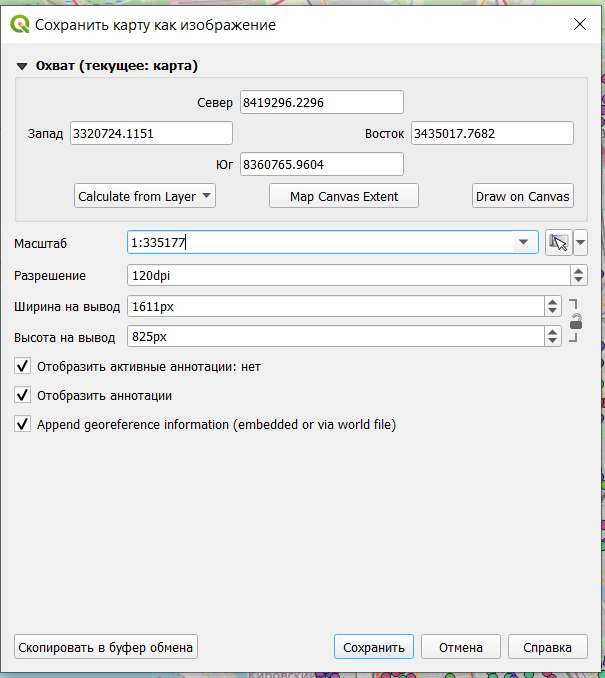Click Скопировать в буфер обмена button
The width and height of the screenshot is (605, 678).
pyautogui.click(x=106, y=647)
